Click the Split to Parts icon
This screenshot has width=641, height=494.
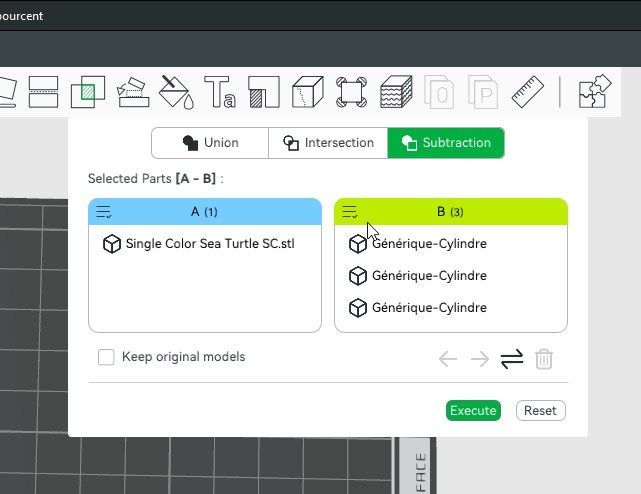click(483, 92)
